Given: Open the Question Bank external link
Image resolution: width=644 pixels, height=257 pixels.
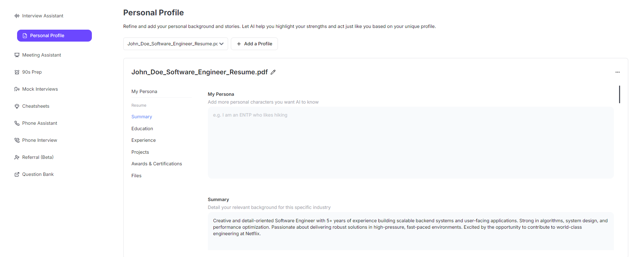Looking at the screenshot, I should [x=38, y=174].
